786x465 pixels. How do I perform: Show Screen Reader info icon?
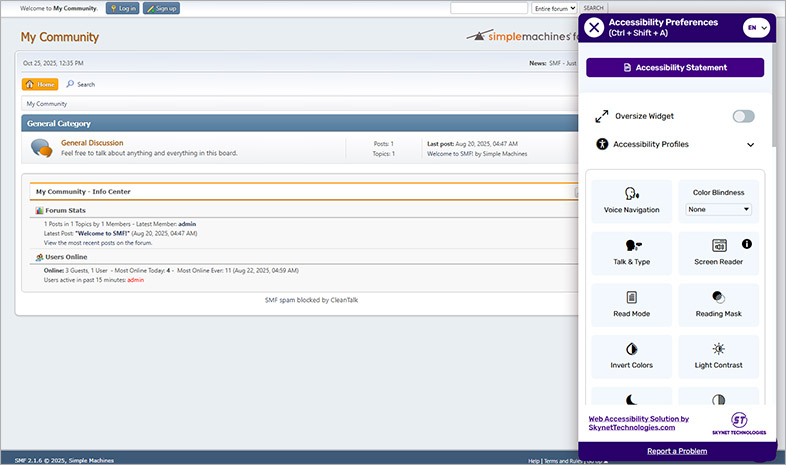[746, 244]
